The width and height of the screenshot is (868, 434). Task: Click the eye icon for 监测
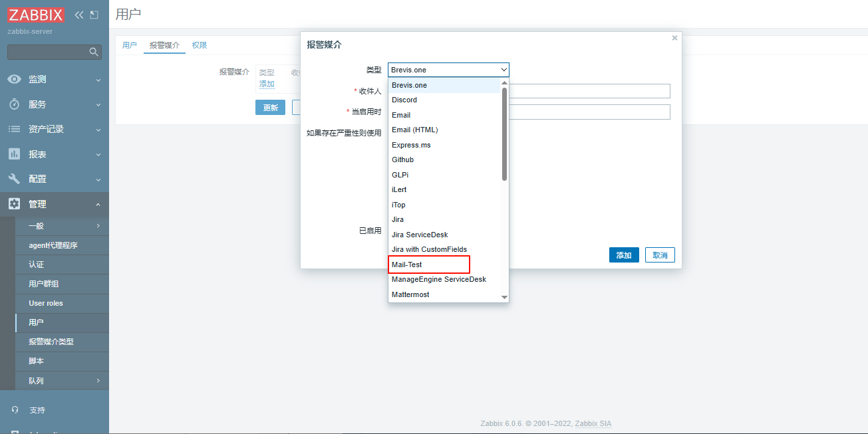point(14,79)
